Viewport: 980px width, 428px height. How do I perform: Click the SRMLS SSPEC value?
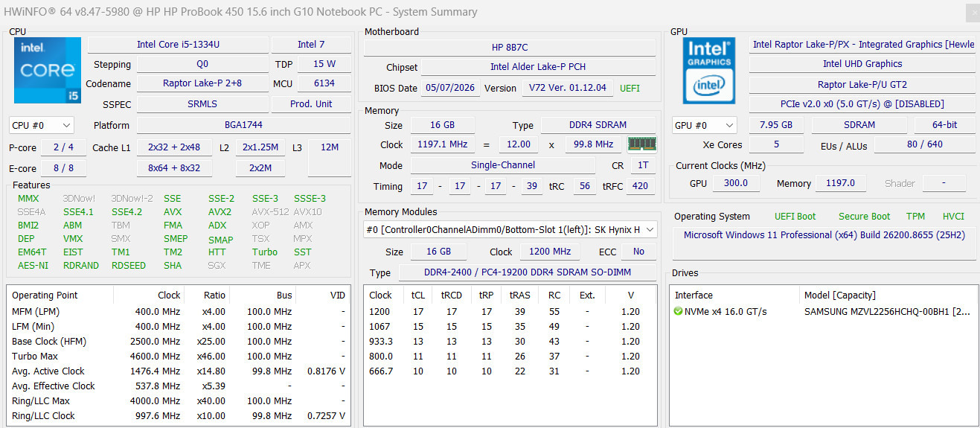click(x=202, y=104)
